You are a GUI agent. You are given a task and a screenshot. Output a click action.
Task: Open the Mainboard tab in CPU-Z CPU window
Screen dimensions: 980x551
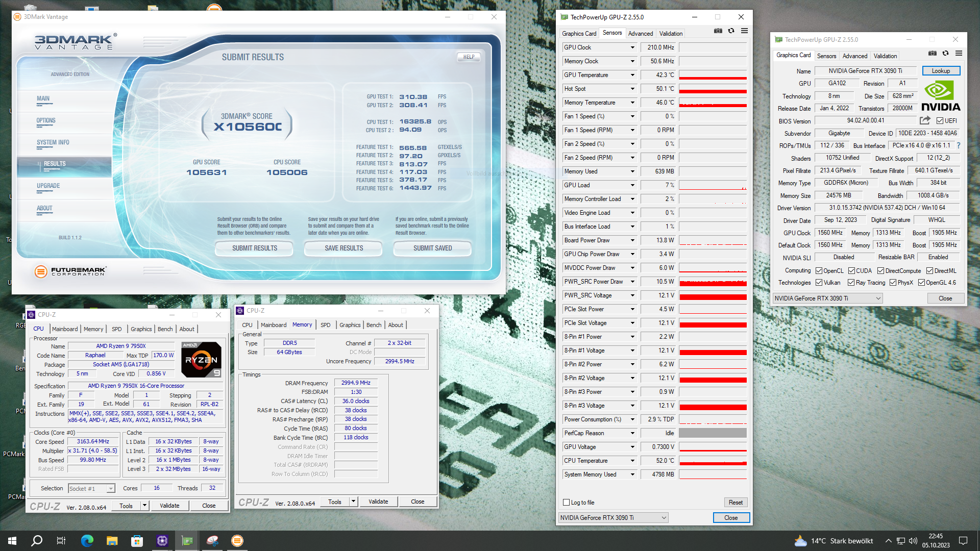pos(65,329)
